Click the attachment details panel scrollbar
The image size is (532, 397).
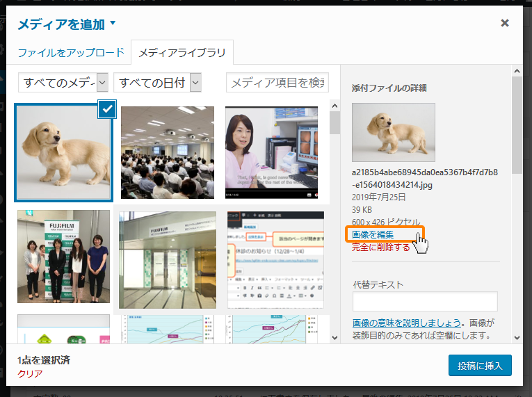coord(516,125)
